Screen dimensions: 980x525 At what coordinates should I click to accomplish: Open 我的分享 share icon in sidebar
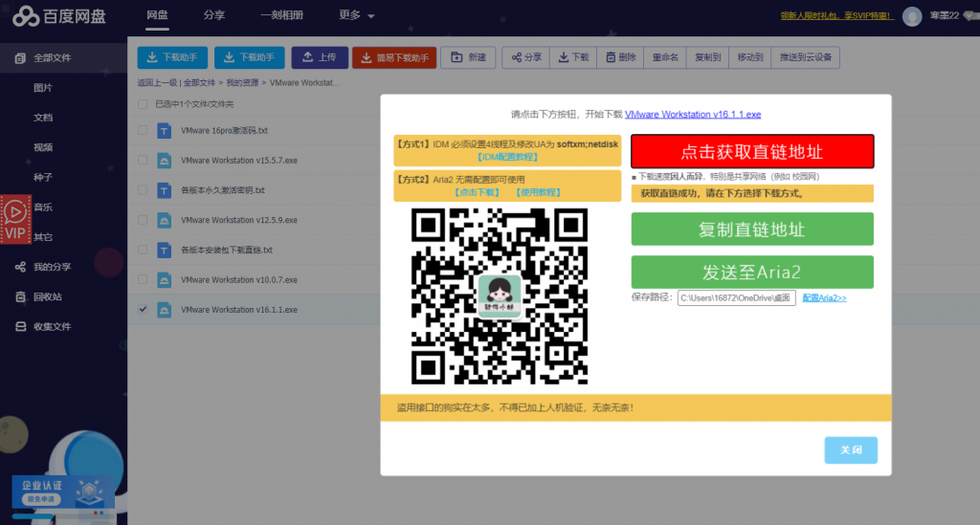21,267
